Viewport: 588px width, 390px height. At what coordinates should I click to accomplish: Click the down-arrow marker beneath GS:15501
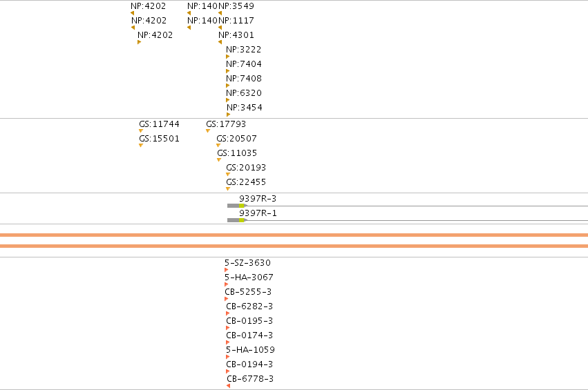(x=141, y=146)
